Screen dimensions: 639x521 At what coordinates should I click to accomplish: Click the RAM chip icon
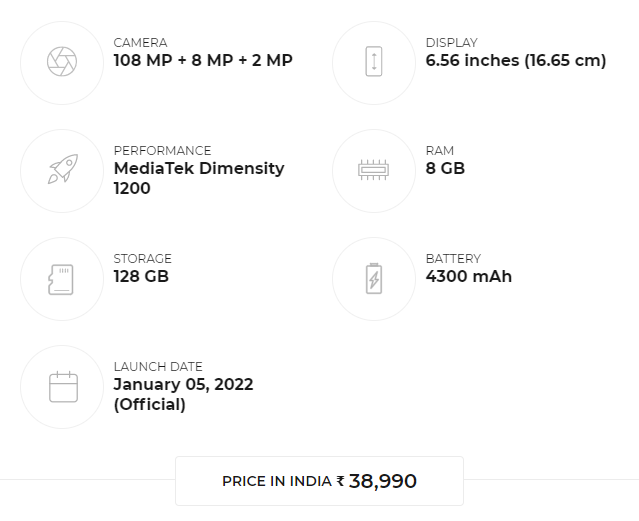coord(374,170)
